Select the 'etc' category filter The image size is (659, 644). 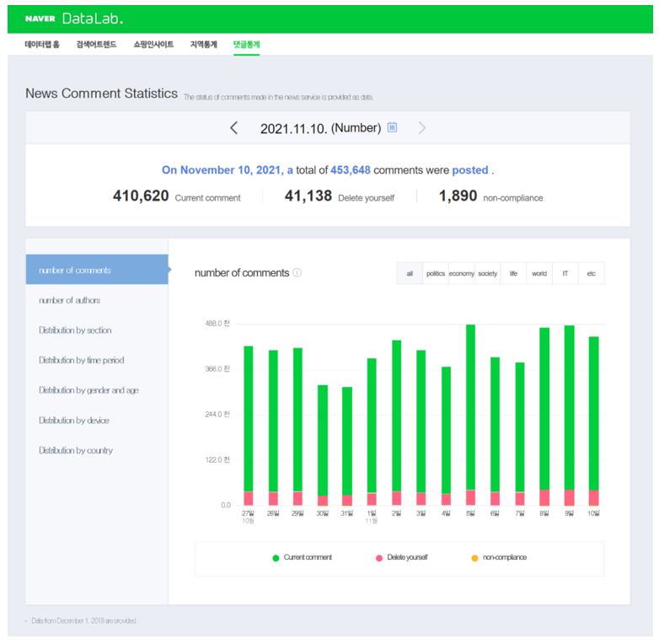592,273
